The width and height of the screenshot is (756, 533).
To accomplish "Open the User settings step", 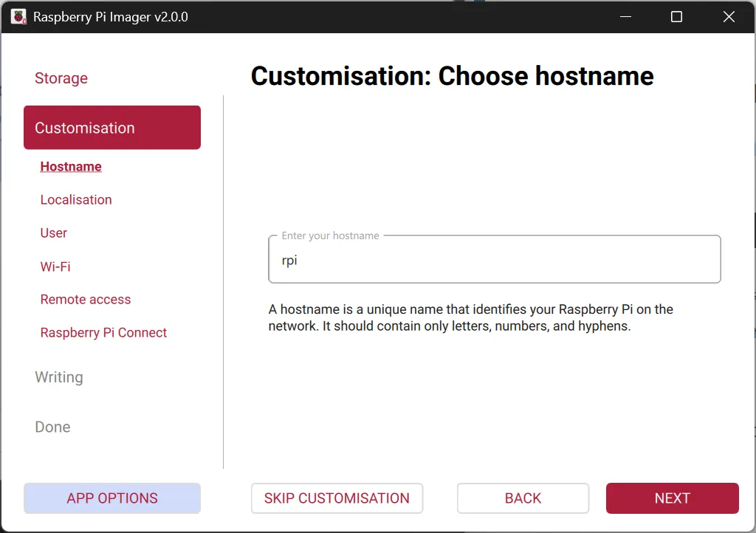I will [x=53, y=233].
